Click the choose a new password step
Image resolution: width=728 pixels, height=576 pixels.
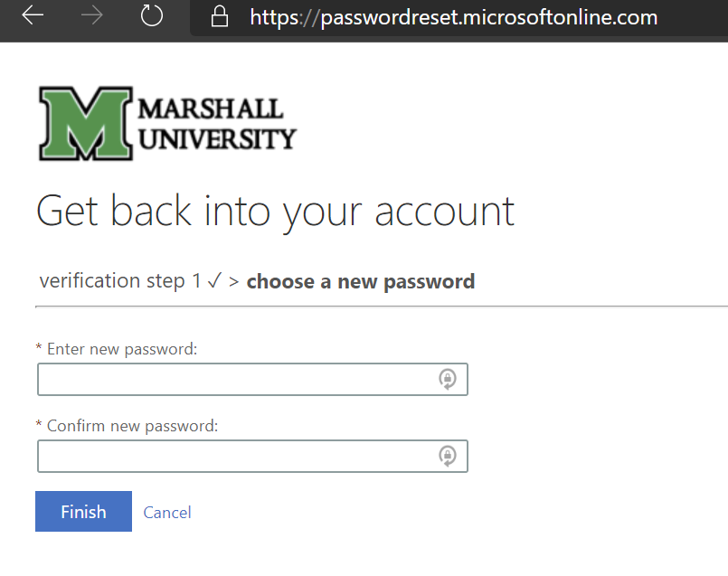(361, 282)
